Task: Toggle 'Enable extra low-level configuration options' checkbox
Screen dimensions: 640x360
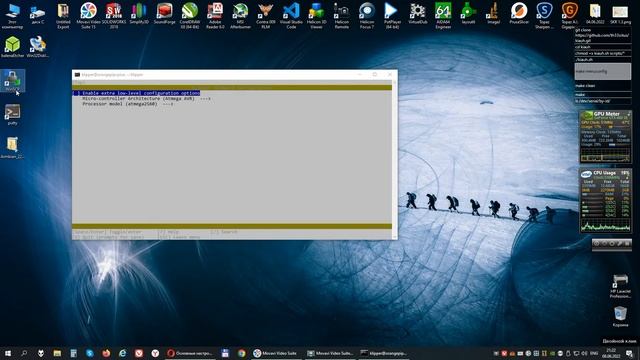Action: click(x=136, y=93)
